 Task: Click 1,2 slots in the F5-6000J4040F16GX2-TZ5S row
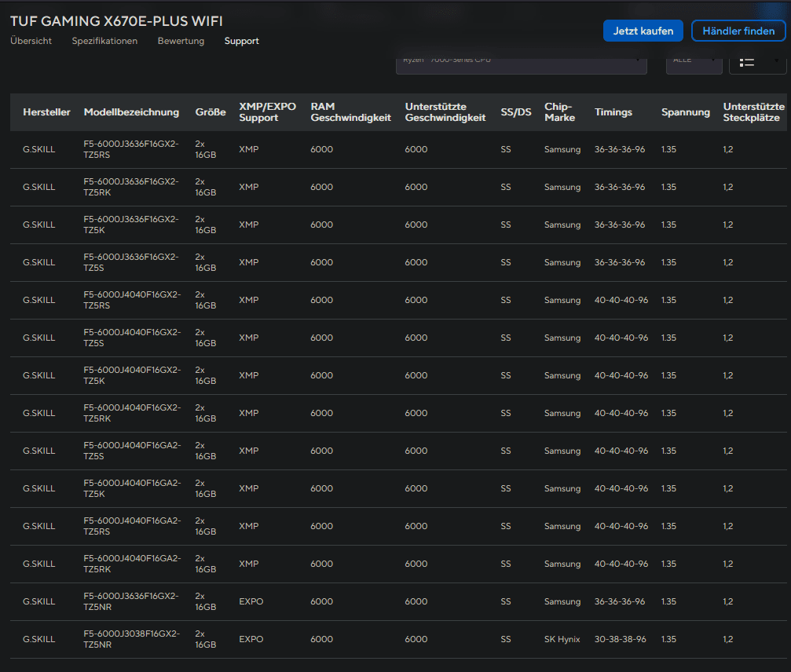coord(727,338)
